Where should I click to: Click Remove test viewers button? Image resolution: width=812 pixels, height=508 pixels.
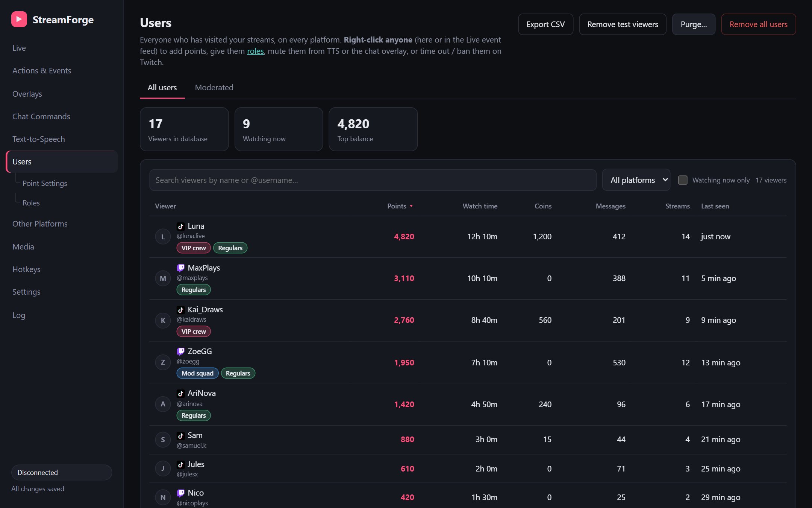[x=623, y=24]
